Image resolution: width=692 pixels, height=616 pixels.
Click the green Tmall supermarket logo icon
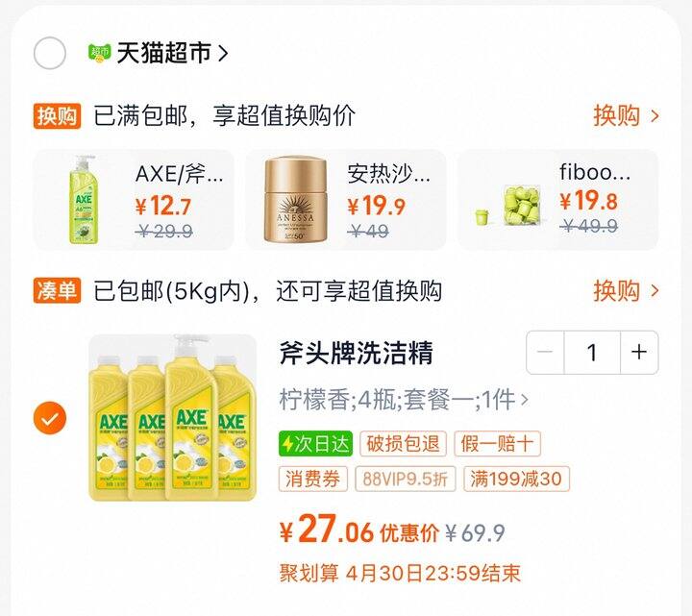100,53
